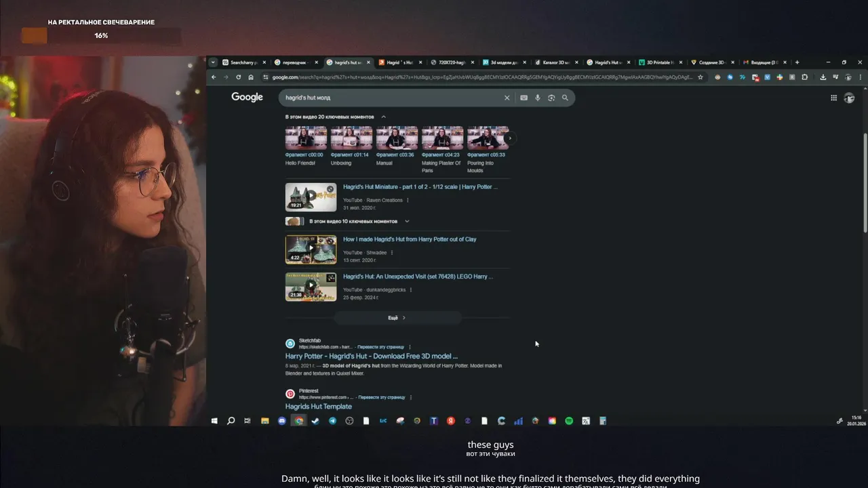Clear the Google search box with X
The width and height of the screenshot is (868, 488).
(507, 98)
